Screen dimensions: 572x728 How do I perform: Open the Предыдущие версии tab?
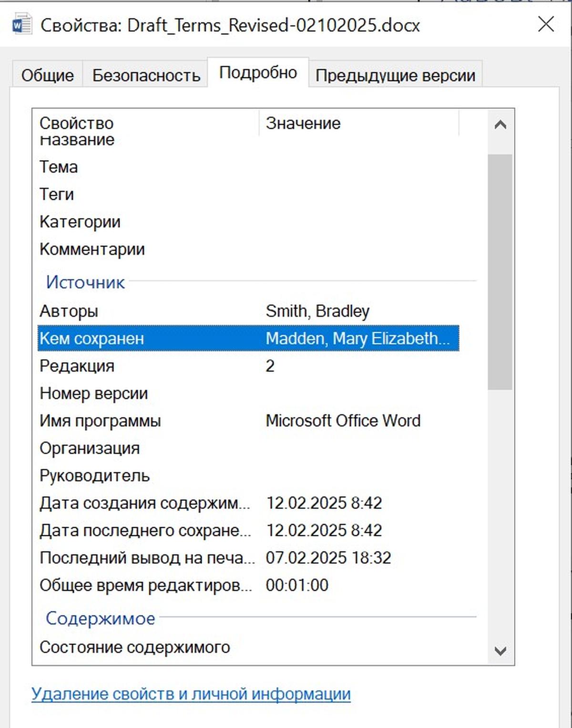[x=395, y=75]
